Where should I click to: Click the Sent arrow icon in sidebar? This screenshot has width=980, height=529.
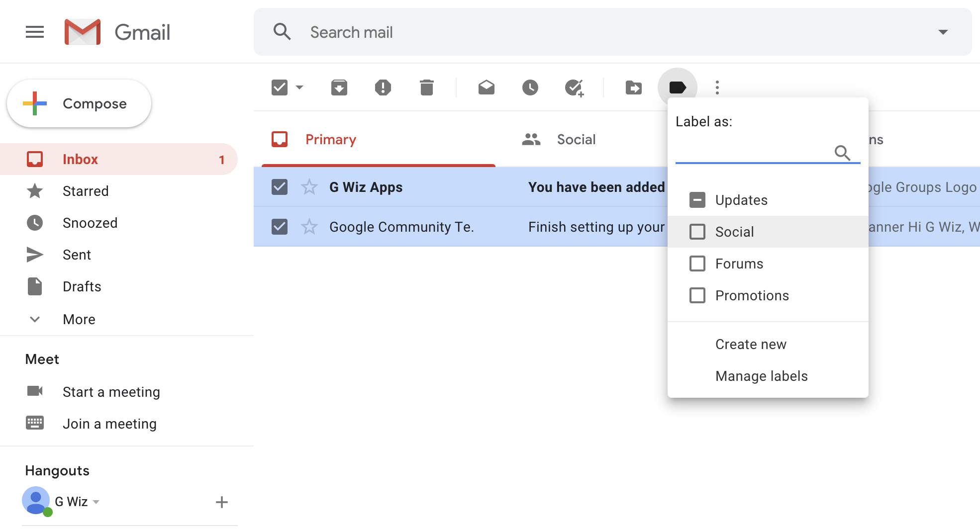[35, 255]
